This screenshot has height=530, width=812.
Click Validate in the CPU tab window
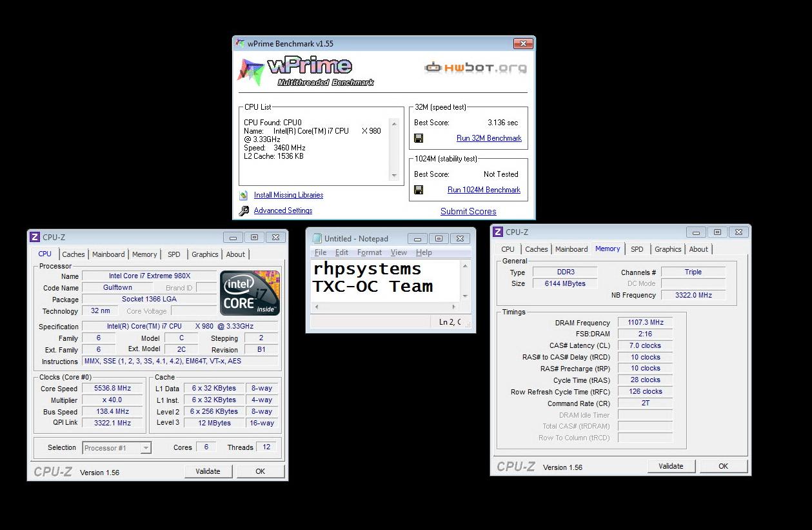coord(208,471)
